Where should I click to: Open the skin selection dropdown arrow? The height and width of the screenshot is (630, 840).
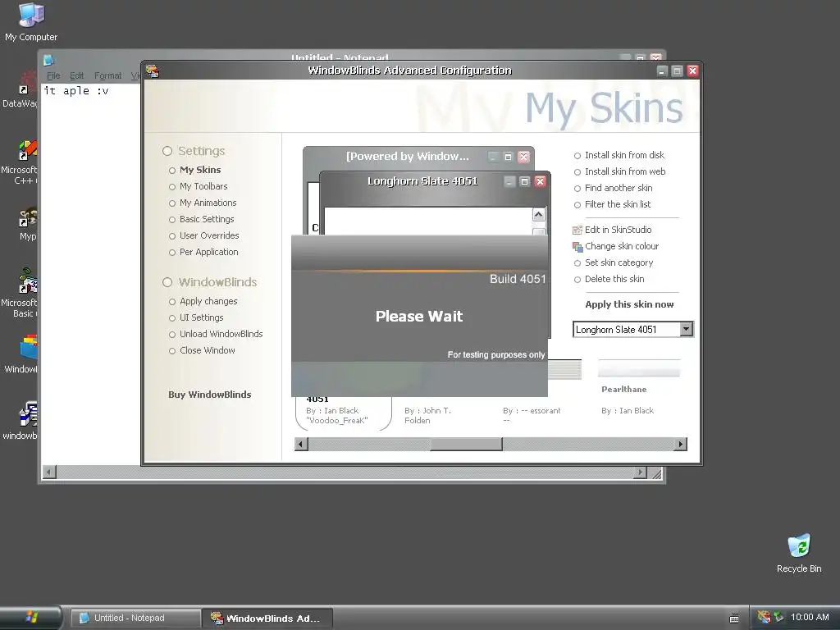pos(687,329)
